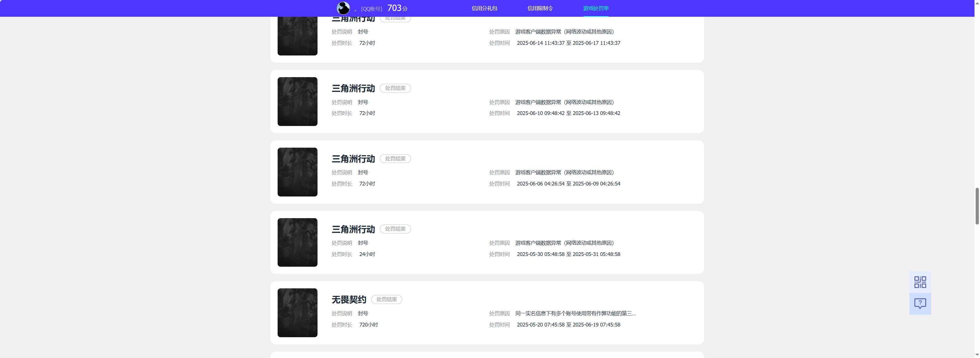The height and width of the screenshot is (358, 980).
Task: Click 三角洲行动 title on 2025-05-30 card
Action: click(x=353, y=229)
